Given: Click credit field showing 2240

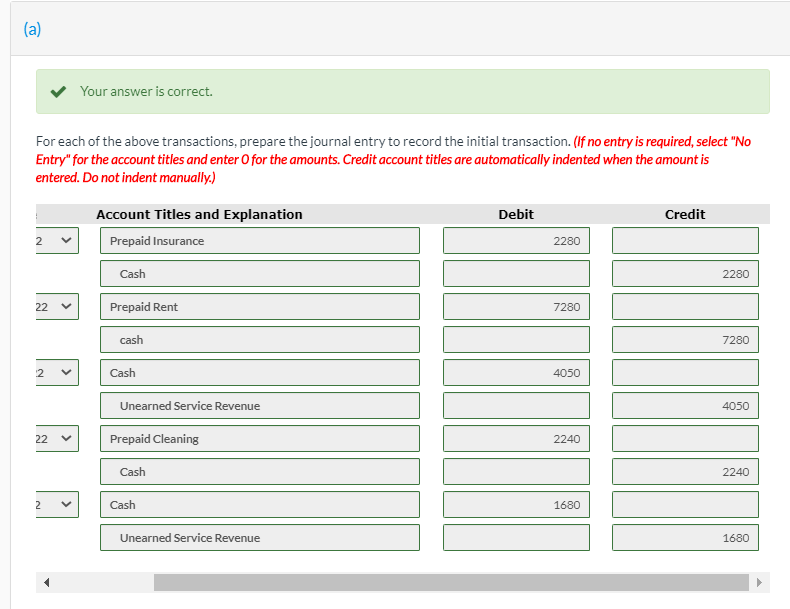Looking at the screenshot, I should coord(685,471).
